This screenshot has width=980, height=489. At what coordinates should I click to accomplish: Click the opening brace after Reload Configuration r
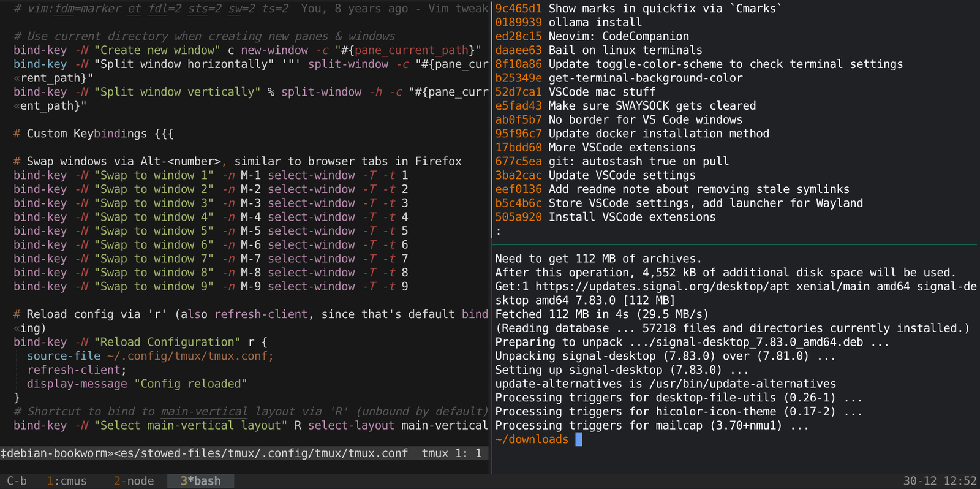[264, 342]
